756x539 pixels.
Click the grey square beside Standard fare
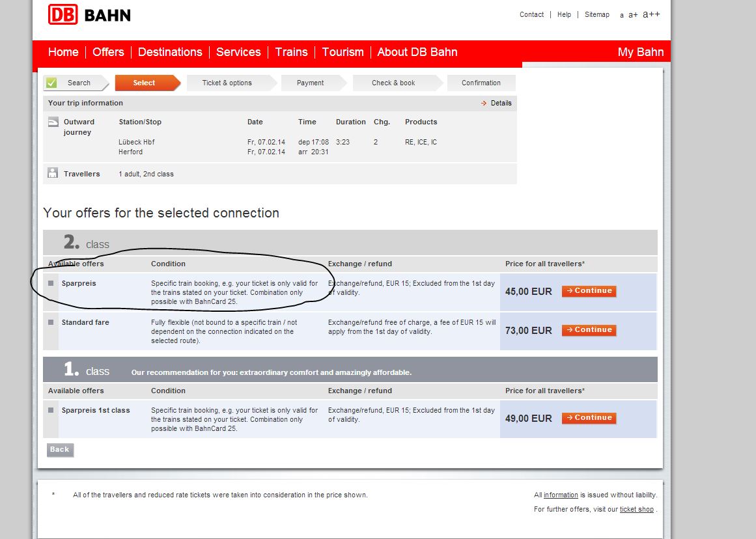[51, 322]
